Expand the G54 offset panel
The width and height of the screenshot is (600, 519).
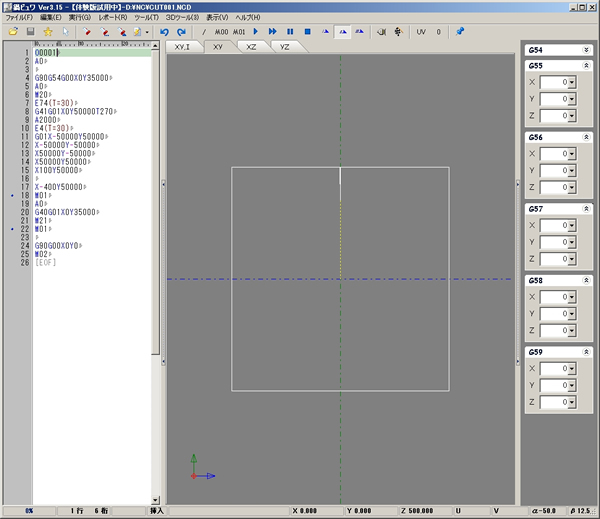pos(586,50)
